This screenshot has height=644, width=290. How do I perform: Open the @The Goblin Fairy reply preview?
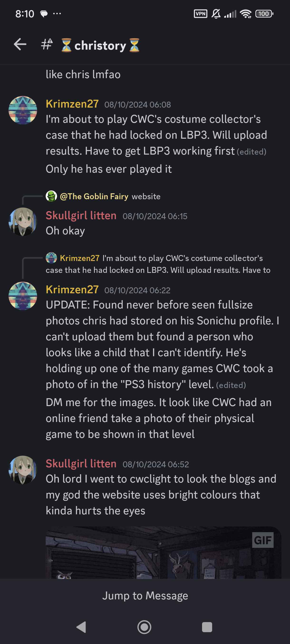(x=103, y=196)
